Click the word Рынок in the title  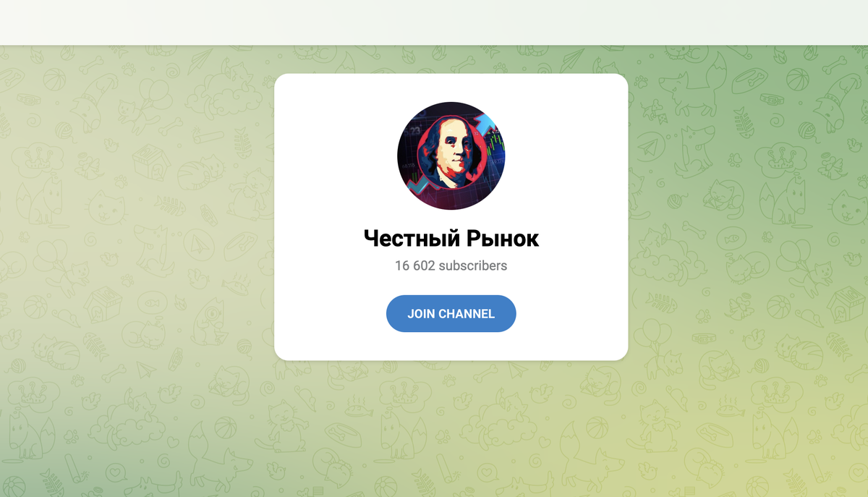(503, 238)
